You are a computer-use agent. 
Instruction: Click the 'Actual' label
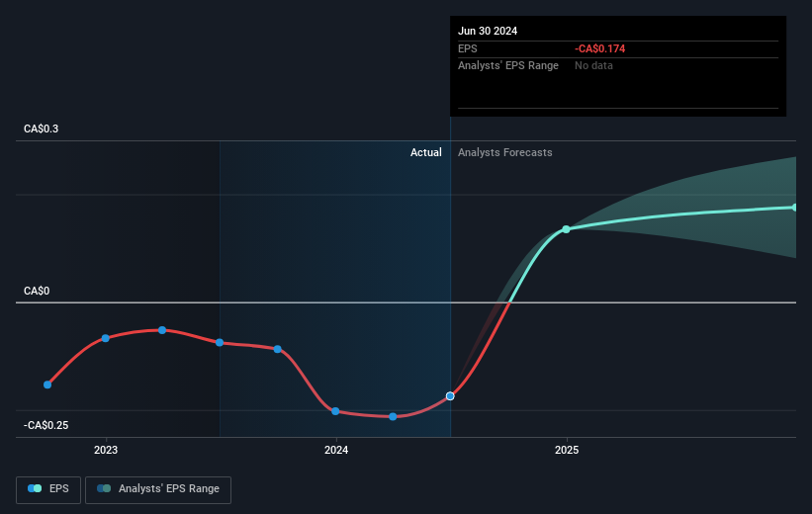click(426, 152)
